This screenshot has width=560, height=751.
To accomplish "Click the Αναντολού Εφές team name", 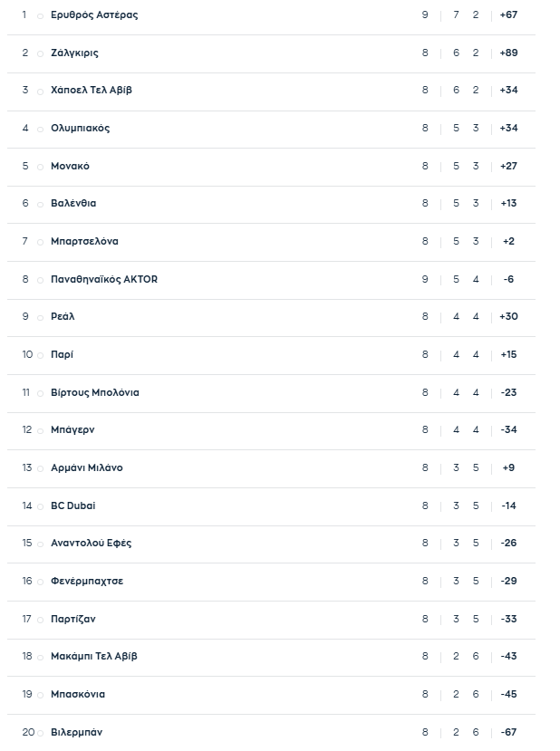I will [91, 544].
